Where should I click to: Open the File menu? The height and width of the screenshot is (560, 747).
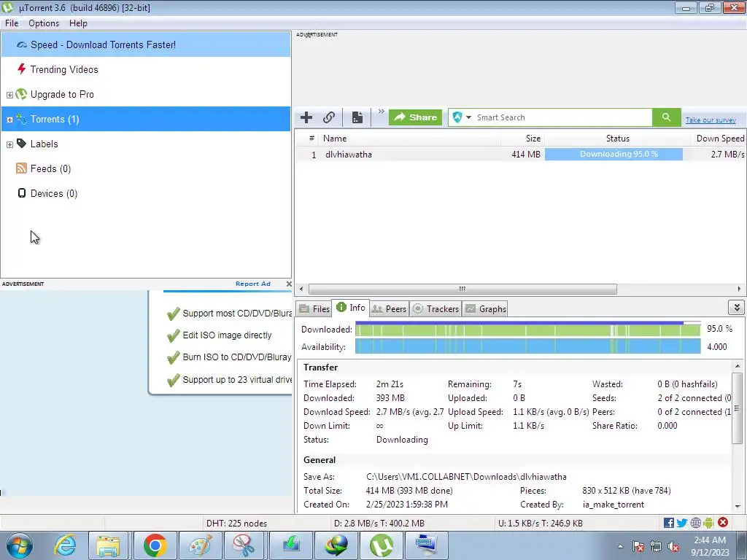click(x=12, y=23)
